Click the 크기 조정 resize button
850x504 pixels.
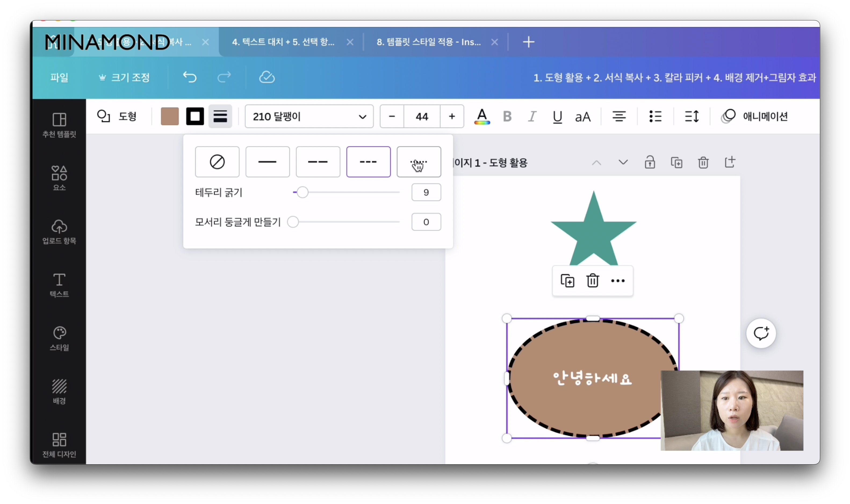124,78
